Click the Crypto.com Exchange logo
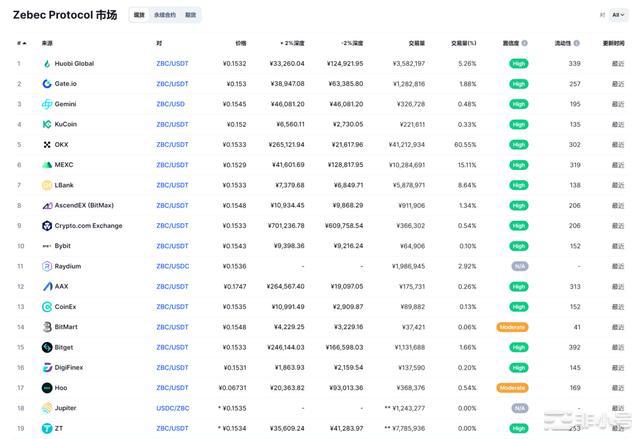 pyautogui.click(x=47, y=226)
